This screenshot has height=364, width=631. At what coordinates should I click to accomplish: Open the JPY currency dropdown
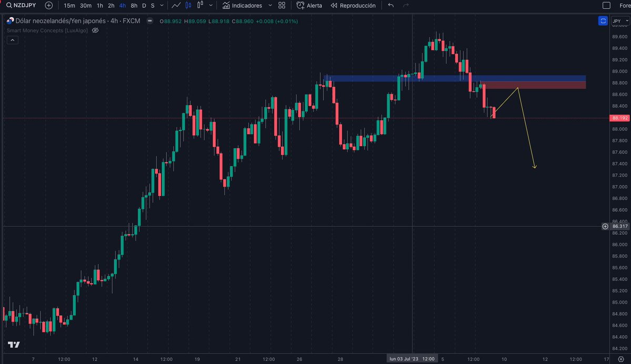click(620, 21)
